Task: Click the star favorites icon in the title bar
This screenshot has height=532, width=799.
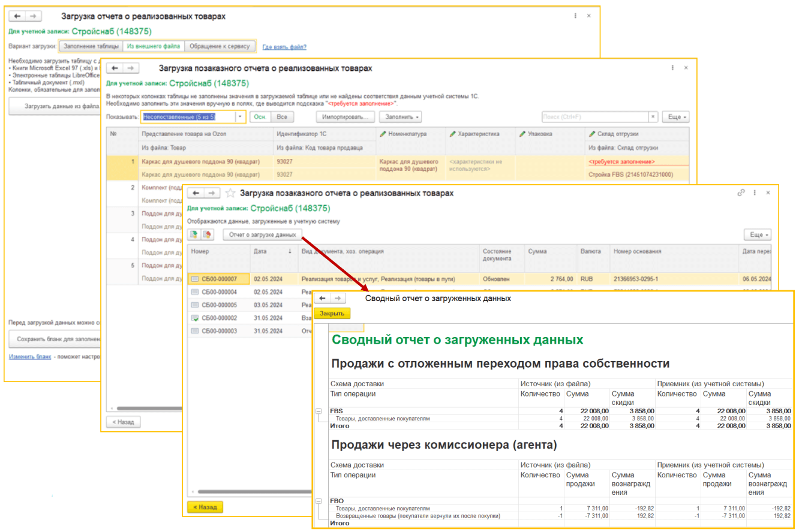Action: tap(232, 193)
